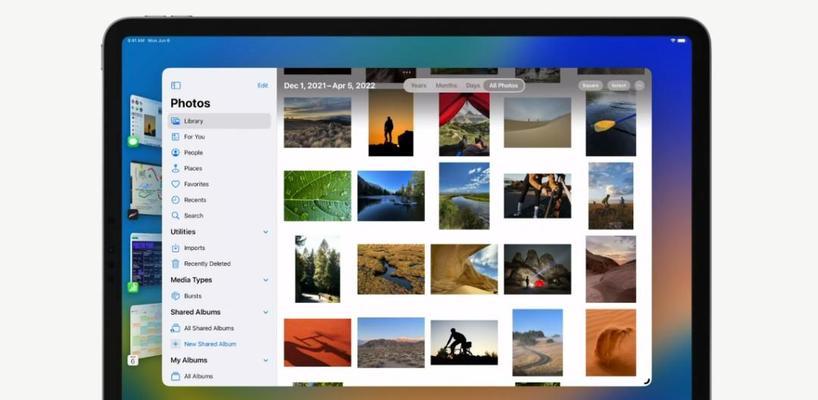The height and width of the screenshot is (400, 818).
Task: Open the winding road photo
Action: pyautogui.click(x=537, y=343)
